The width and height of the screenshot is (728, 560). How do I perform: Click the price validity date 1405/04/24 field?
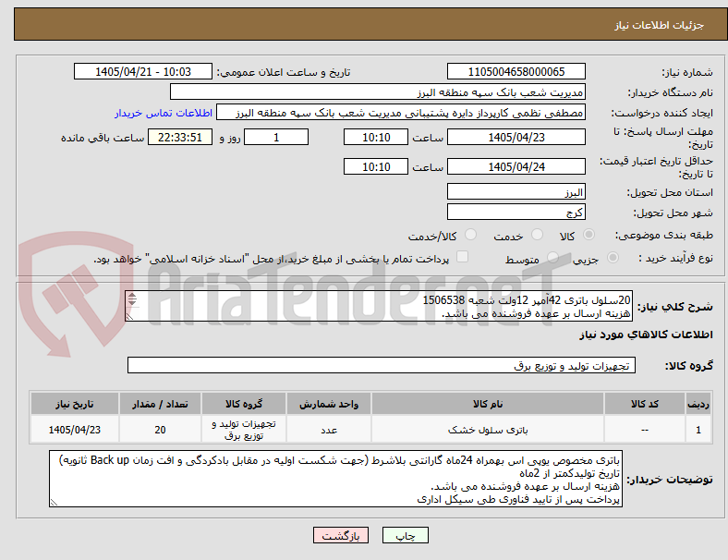click(516, 166)
